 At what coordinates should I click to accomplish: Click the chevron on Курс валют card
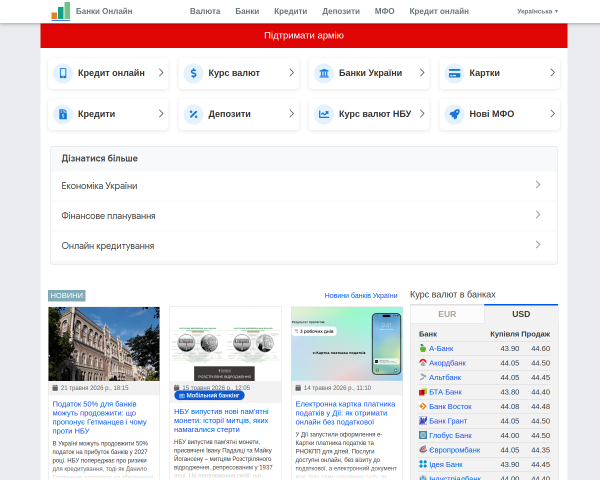point(292,73)
